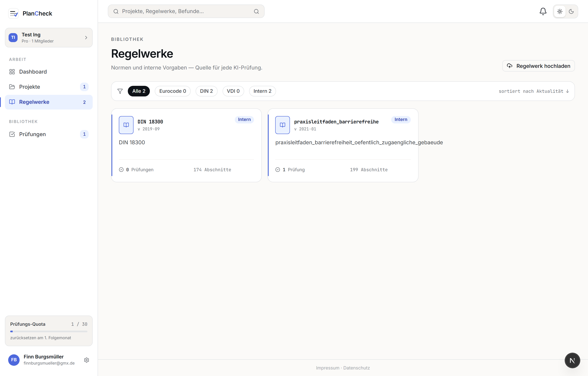This screenshot has height=376, width=588.
Task: Switch to light theme sun icon
Action: (560, 11)
